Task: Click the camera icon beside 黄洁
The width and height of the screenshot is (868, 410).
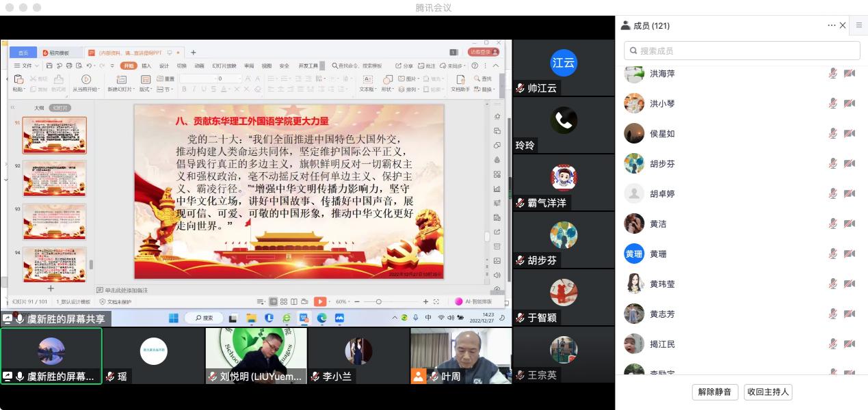Action: coord(849,223)
